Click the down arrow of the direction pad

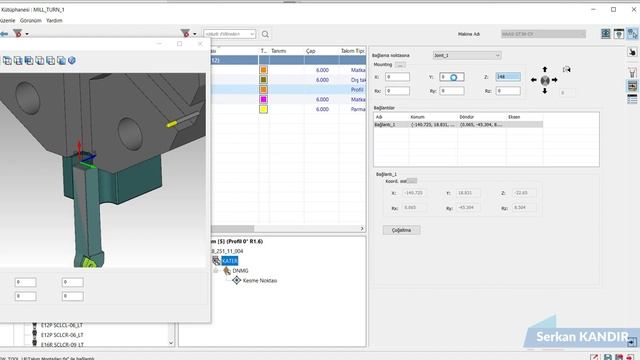(x=544, y=91)
